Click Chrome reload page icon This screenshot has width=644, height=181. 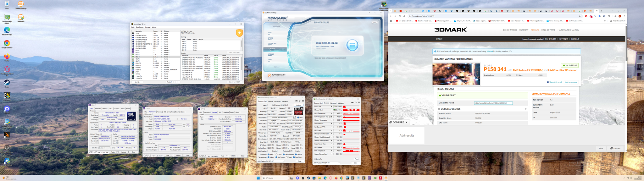400,16
